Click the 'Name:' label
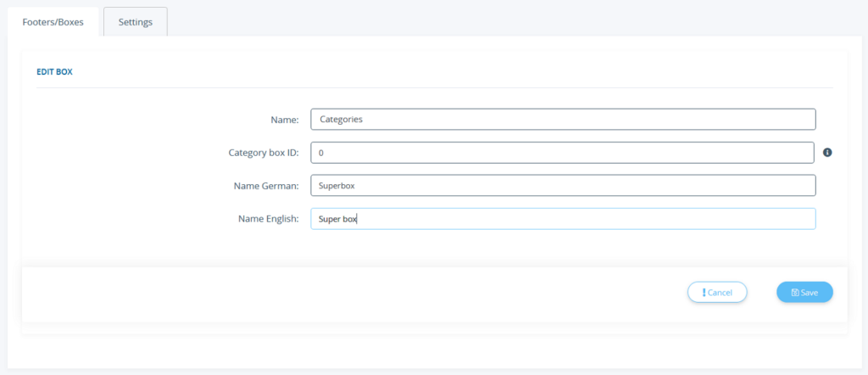This screenshot has height=375, width=868. click(x=285, y=120)
